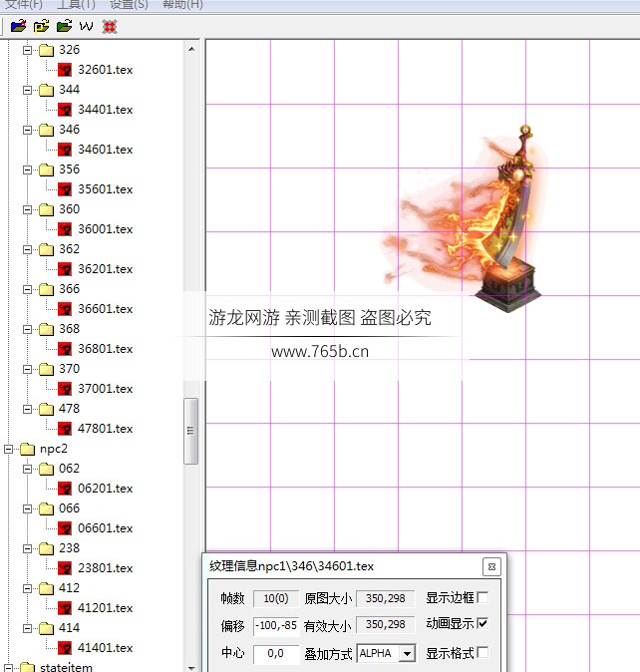Screen dimensions: 640x672
Task: Enable the 显示格式 checkbox
Action: [x=482, y=652]
